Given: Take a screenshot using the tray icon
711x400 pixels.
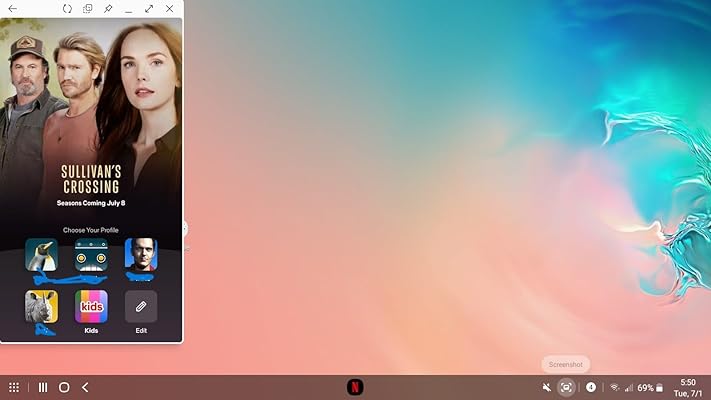Looking at the screenshot, I should (x=567, y=387).
